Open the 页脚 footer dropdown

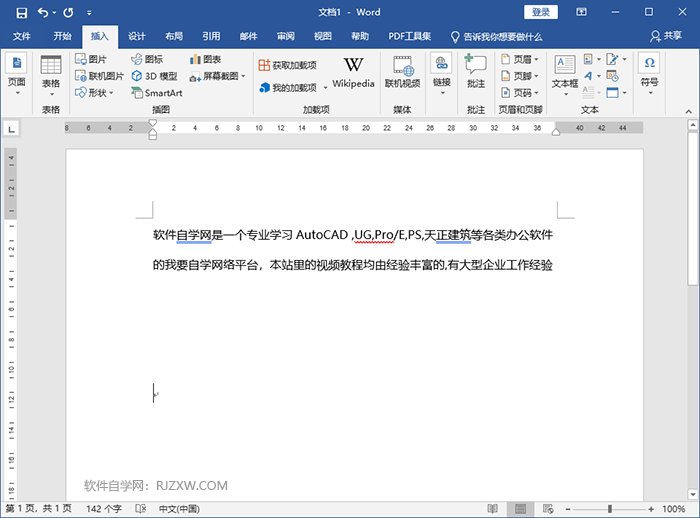(520, 76)
